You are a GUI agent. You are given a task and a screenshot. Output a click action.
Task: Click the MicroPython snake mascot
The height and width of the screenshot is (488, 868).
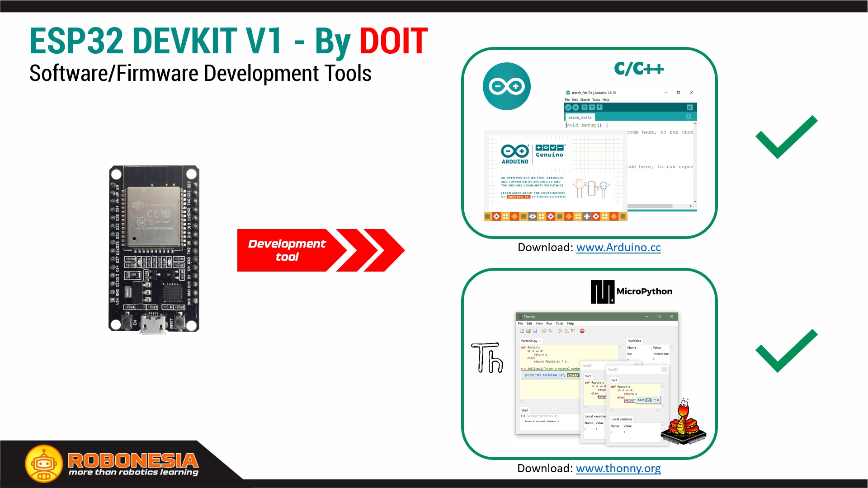[683, 422]
